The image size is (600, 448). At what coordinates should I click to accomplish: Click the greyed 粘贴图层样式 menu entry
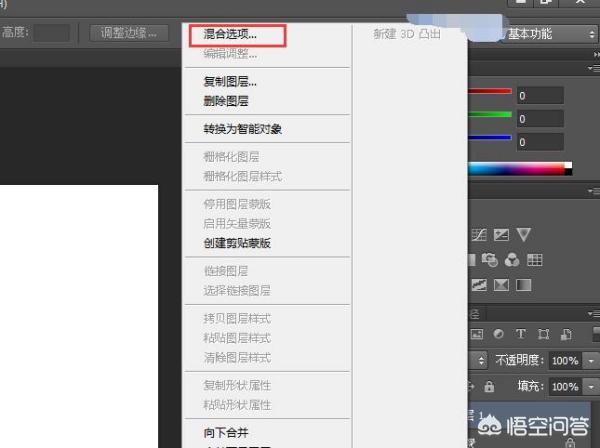click(237, 338)
